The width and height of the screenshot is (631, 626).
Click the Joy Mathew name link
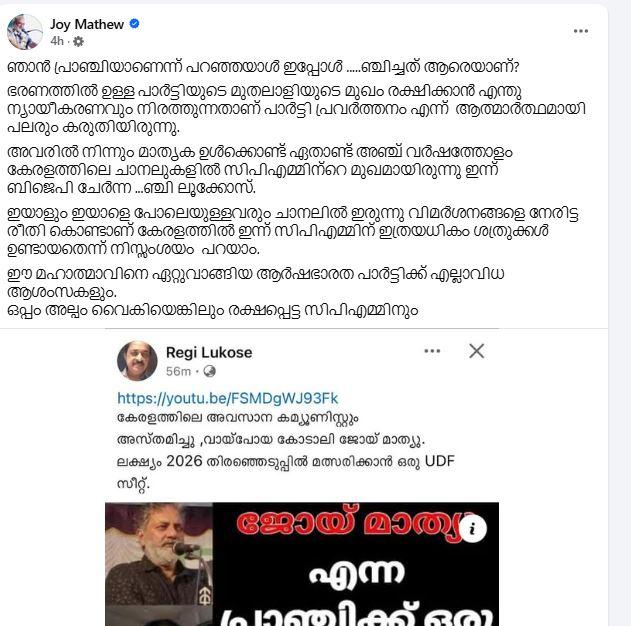click(87, 25)
